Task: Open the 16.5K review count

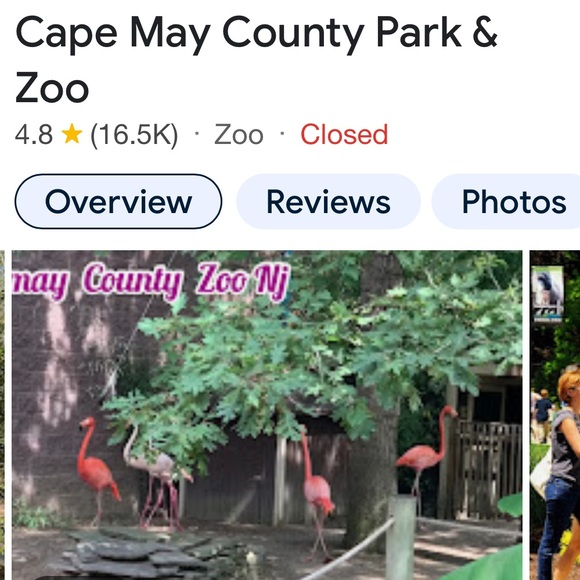Action: click(134, 135)
